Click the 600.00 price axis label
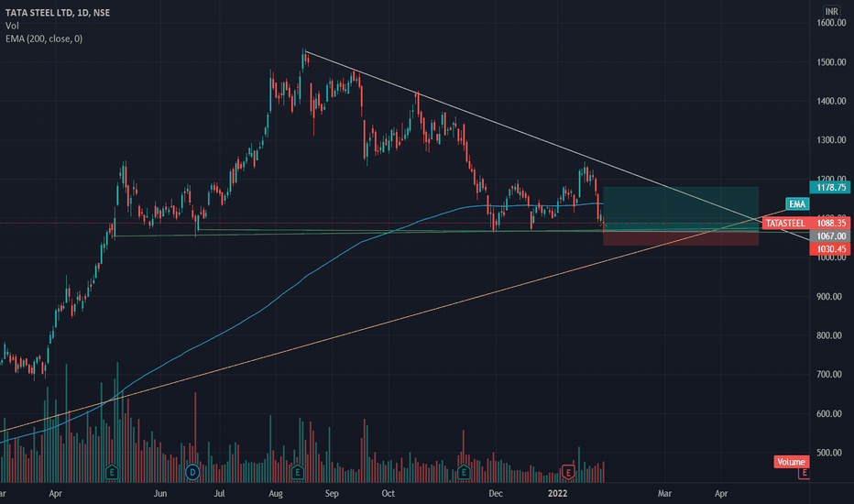The height and width of the screenshot is (504, 854). click(x=829, y=413)
